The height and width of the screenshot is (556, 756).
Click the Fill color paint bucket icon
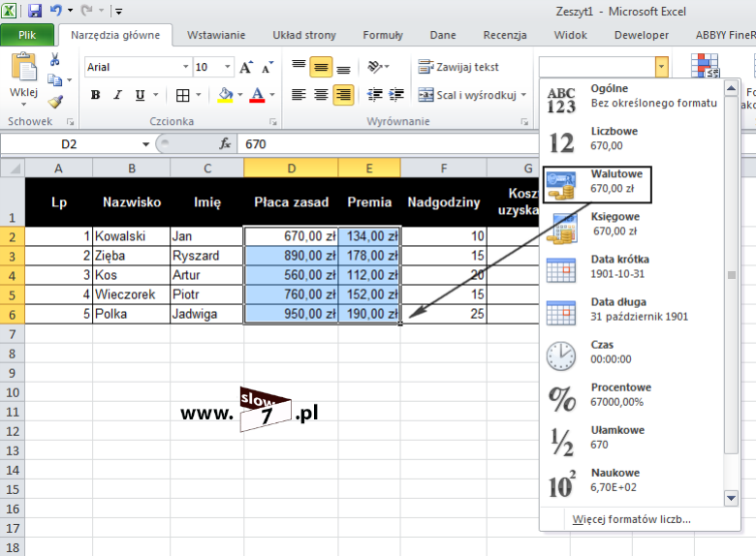(x=225, y=95)
